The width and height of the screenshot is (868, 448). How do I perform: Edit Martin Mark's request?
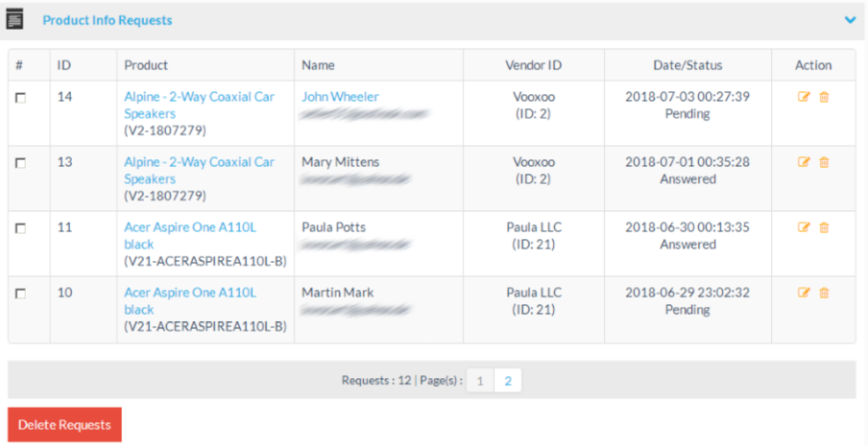pos(804,293)
